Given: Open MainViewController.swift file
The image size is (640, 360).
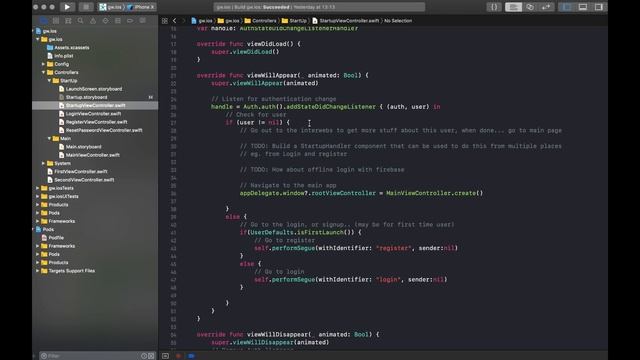Looking at the screenshot, I should coord(89,155).
